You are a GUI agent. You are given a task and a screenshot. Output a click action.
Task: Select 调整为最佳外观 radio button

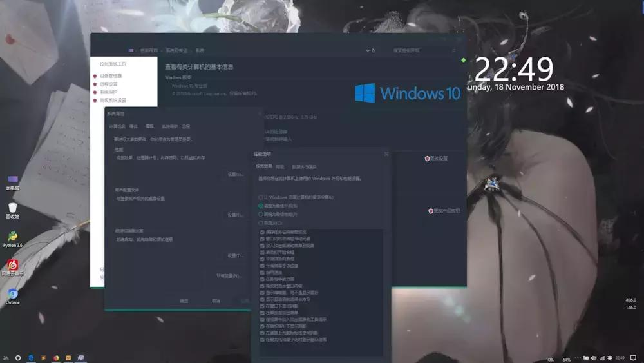click(278, 206)
